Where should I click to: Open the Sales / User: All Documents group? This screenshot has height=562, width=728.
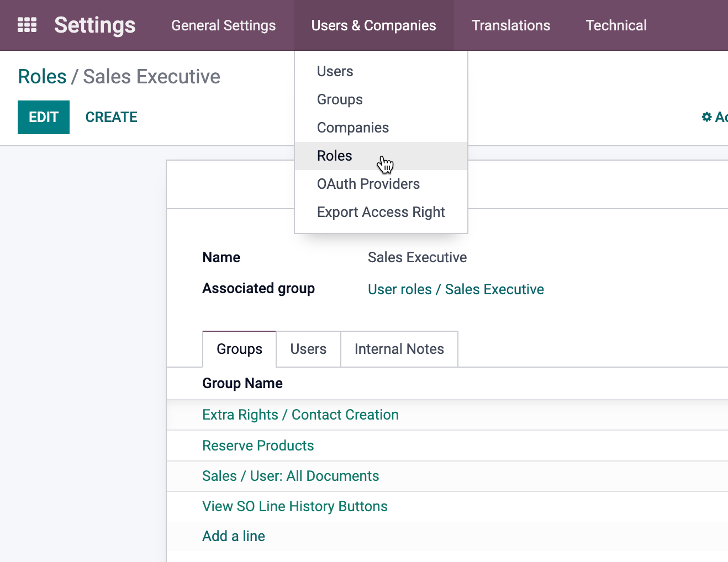click(291, 476)
